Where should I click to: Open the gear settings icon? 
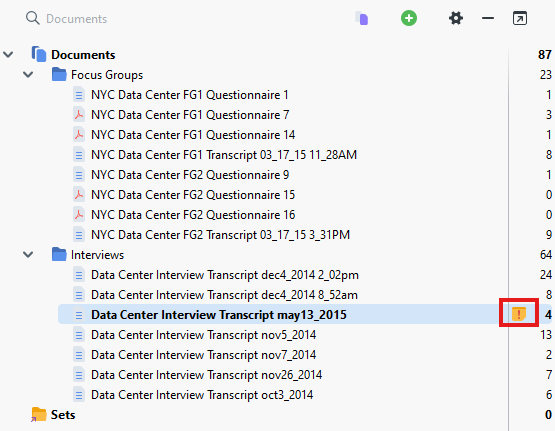pos(456,18)
